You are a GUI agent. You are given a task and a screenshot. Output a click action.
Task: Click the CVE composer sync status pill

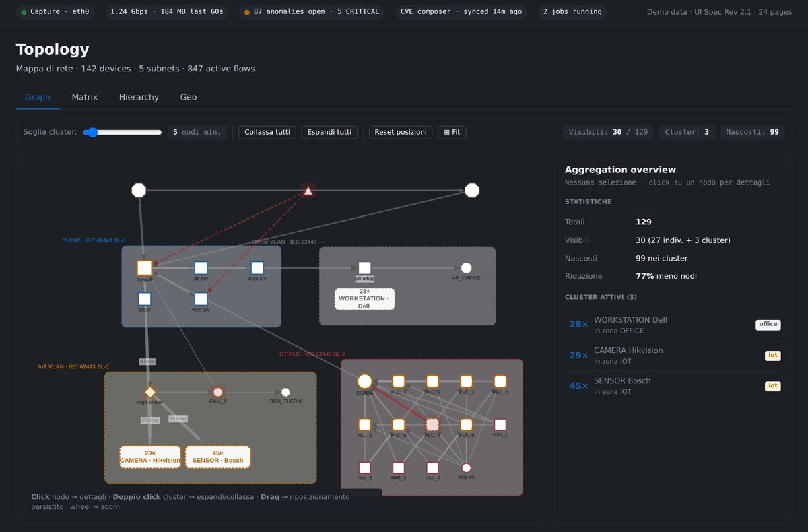460,12
